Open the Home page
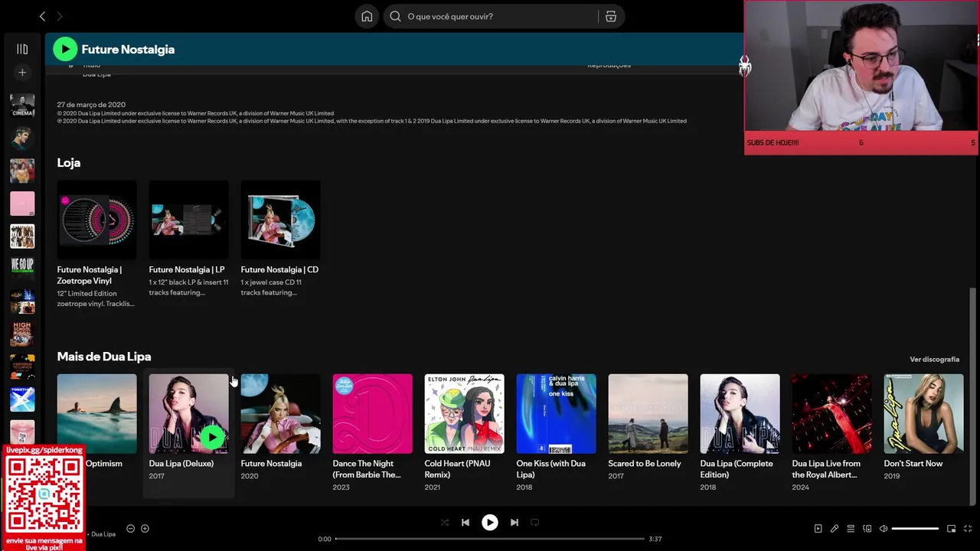The width and height of the screenshot is (980, 551). pyautogui.click(x=367, y=16)
